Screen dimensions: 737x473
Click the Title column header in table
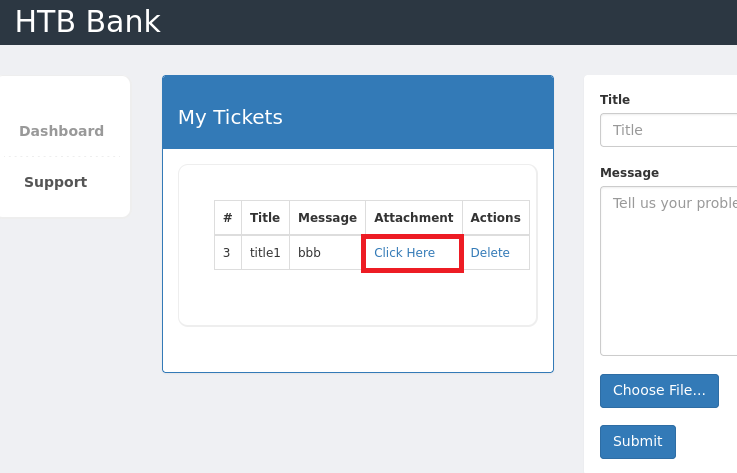point(265,217)
